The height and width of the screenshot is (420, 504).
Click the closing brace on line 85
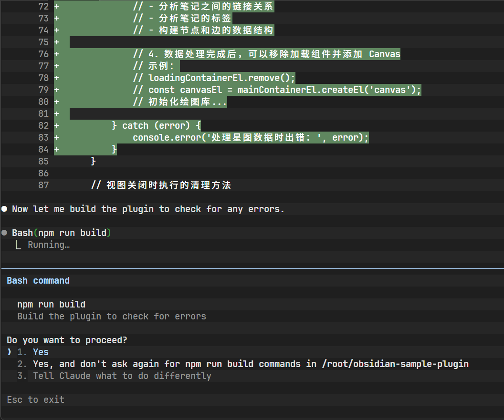pyautogui.click(x=93, y=161)
